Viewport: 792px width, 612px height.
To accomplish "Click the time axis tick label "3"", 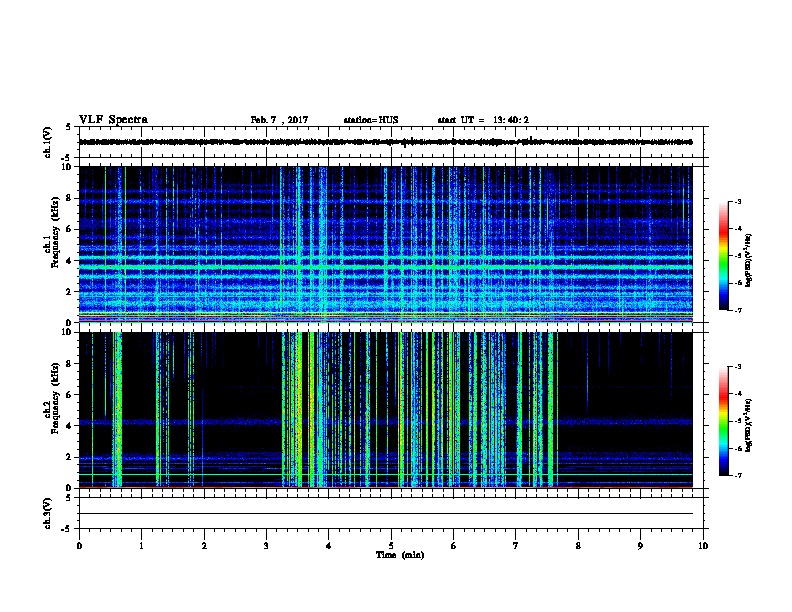I will coord(266,546).
